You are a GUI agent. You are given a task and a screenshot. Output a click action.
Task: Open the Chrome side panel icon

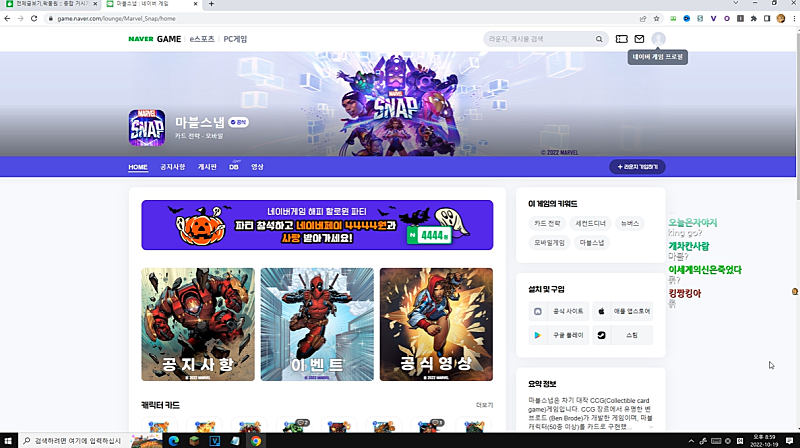coord(767,18)
